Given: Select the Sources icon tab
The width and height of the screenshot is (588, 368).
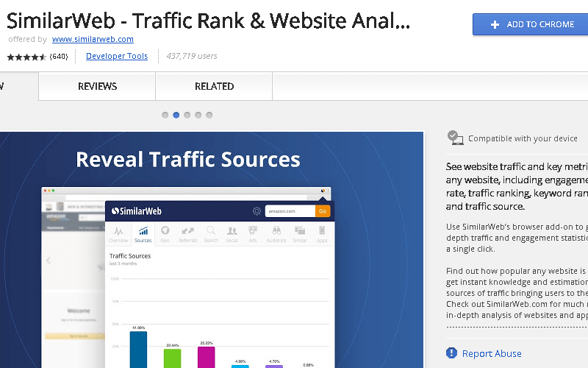Looking at the screenshot, I should click(x=143, y=234).
